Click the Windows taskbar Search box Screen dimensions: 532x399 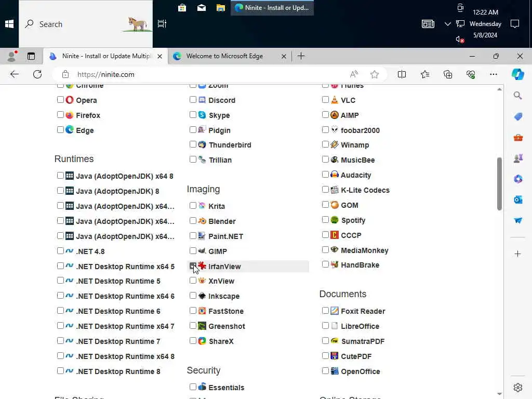tap(86, 24)
